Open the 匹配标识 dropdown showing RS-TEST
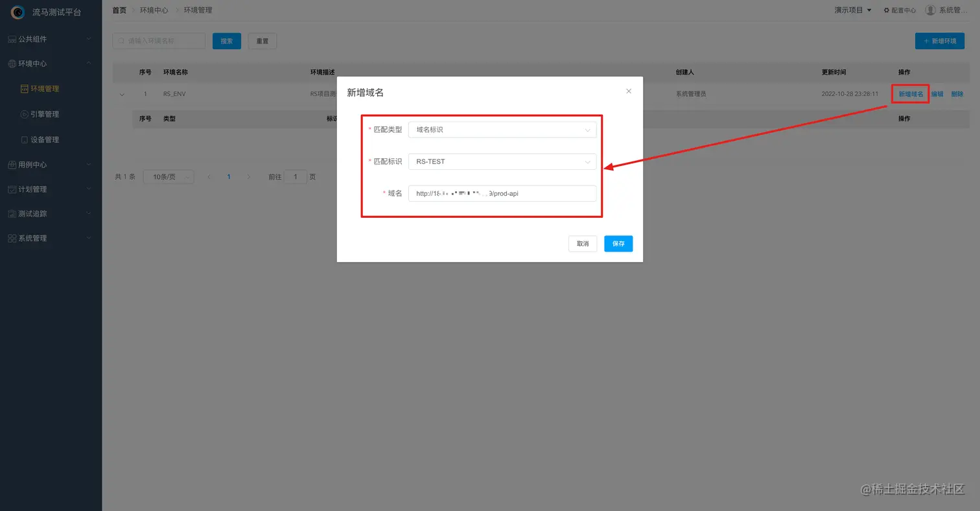Viewport: 980px width, 511px height. pyautogui.click(x=502, y=161)
